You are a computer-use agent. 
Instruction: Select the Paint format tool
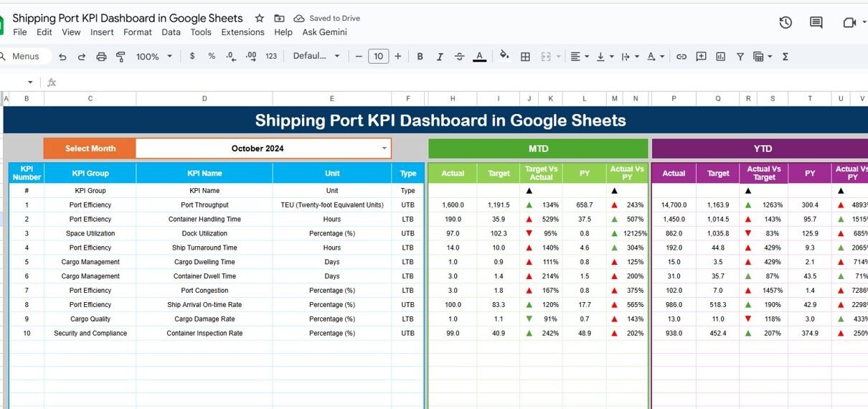pyautogui.click(x=121, y=57)
